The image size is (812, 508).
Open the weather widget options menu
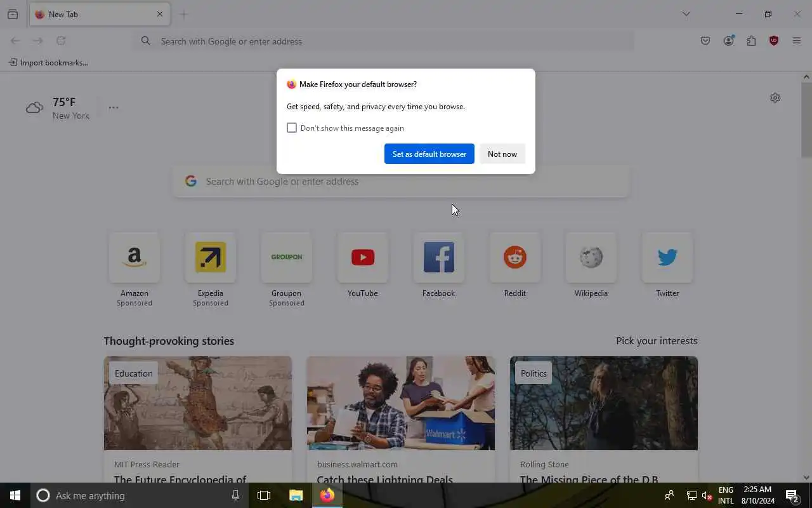coord(114,107)
